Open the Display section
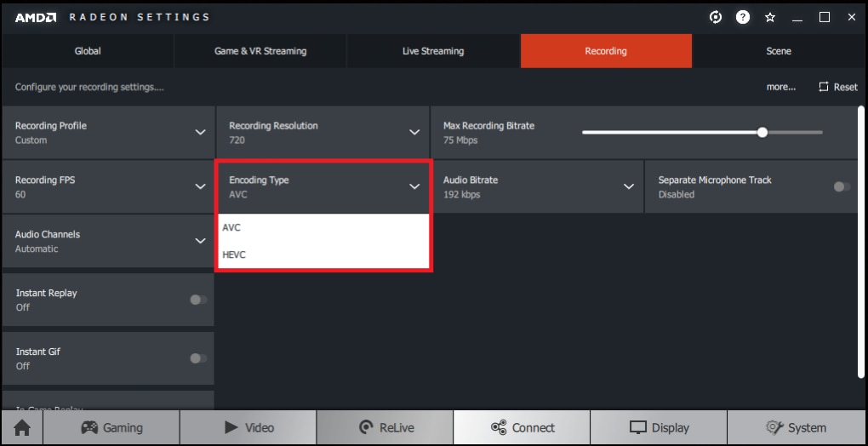 pyautogui.click(x=658, y=428)
